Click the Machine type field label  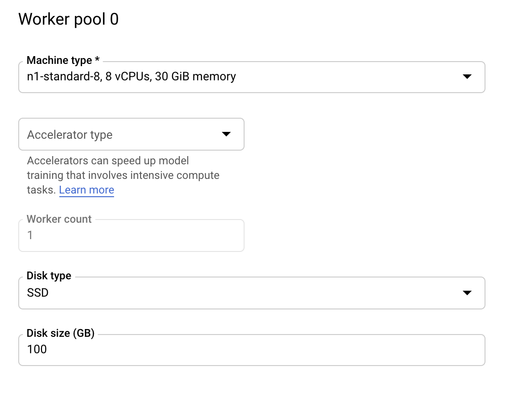tap(63, 60)
